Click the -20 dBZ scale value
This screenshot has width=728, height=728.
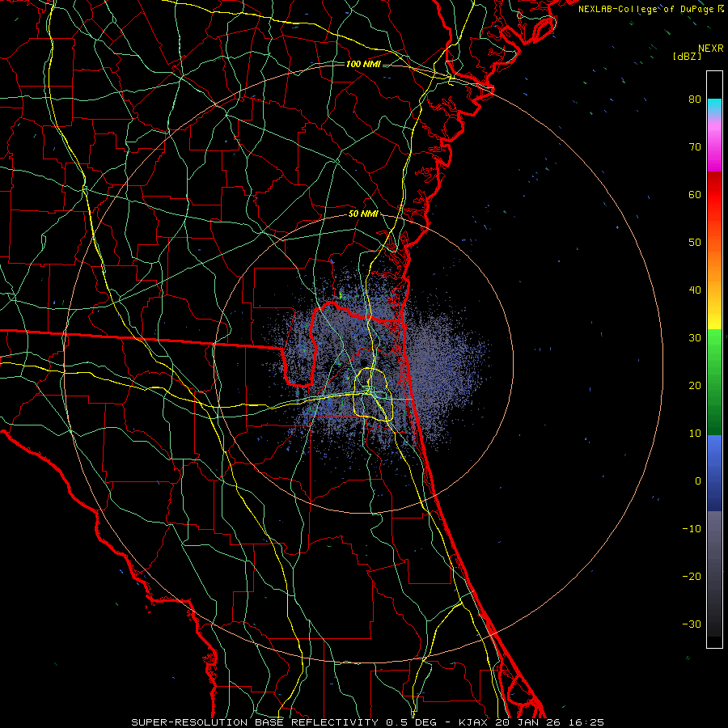click(x=692, y=576)
